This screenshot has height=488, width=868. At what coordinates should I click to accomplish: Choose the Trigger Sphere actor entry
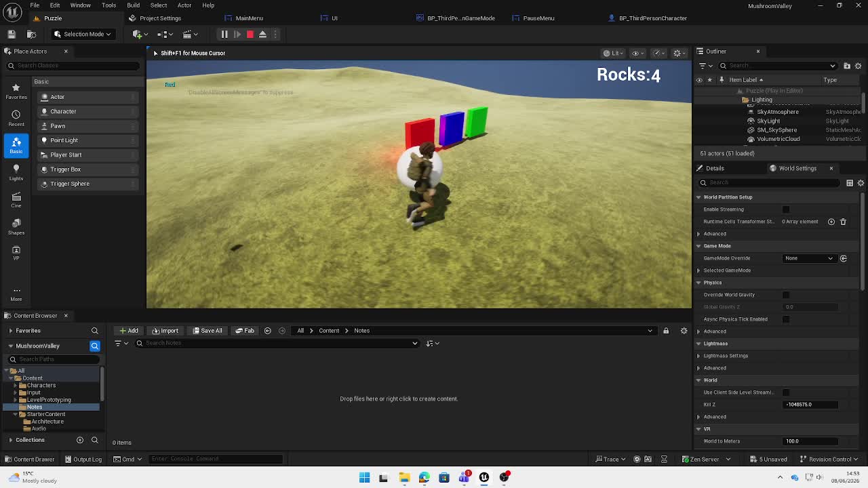[x=88, y=184]
